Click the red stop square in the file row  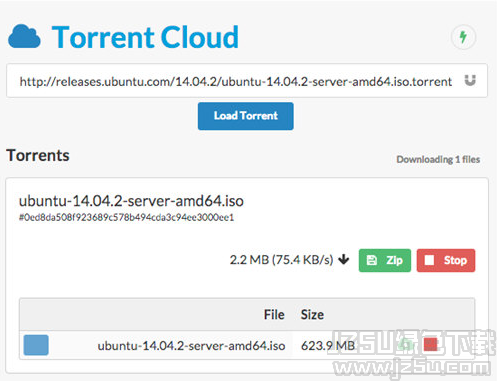pyautogui.click(x=430, y=344)
